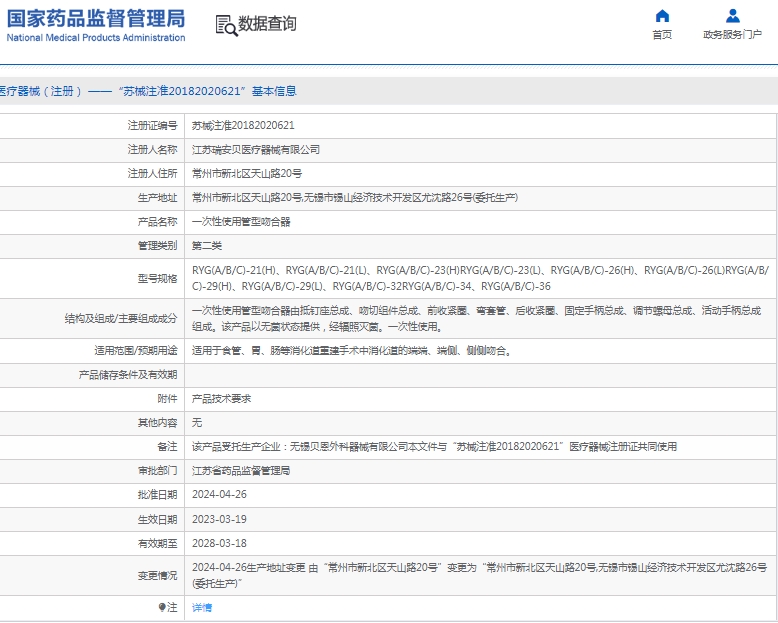Viewport: 778px width, 623px height.
Task: Click the 结构及组成 description text
Action: coord(476,318)
